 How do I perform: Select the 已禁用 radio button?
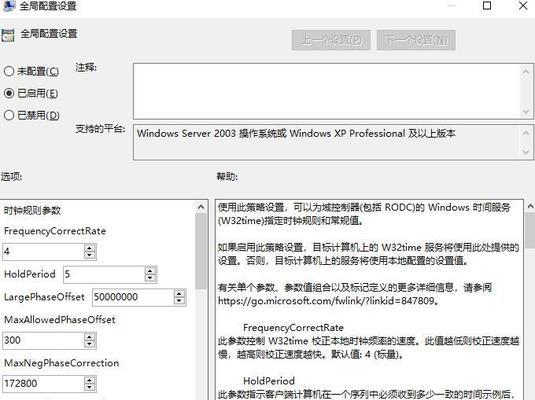[9, 115]
